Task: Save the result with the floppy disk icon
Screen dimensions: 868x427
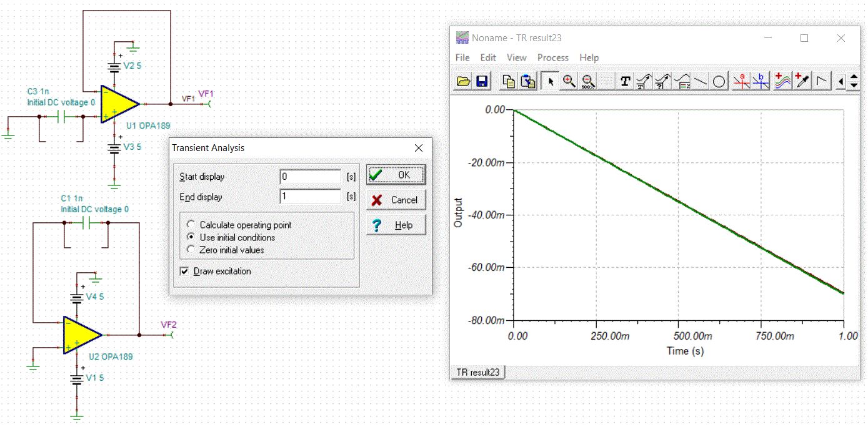Action: pyautogui.click(x=482, y=81)
